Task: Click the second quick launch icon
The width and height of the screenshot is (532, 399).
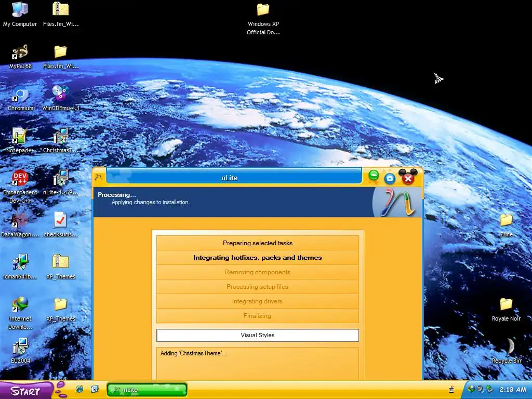Action: point(95,389)
